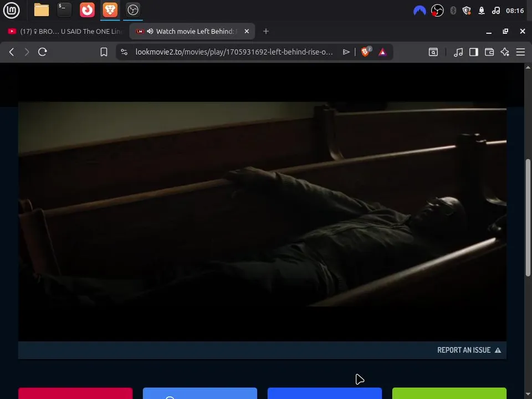This screenshot has height=399, width=532.
Task: Go back to the previous page
Action: tap(12, 52)
